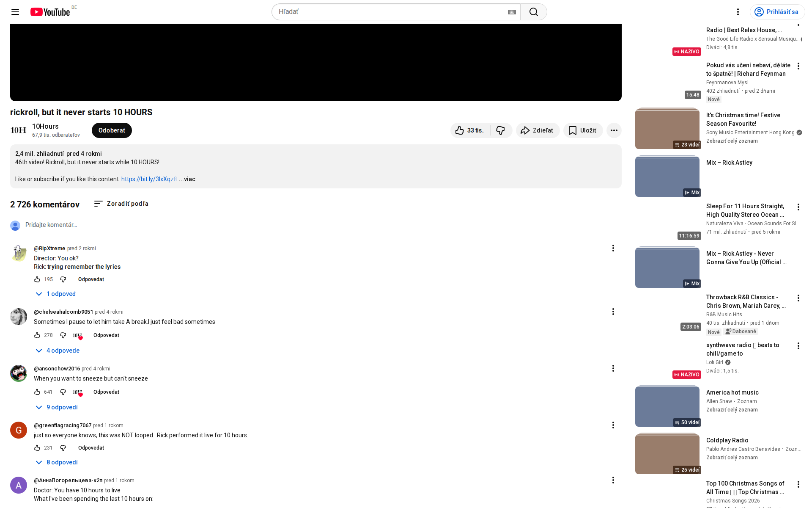This screenshot has width=812, height=508.
Task: Open the video's more actions ellipsis button
Action: (614, 130)
